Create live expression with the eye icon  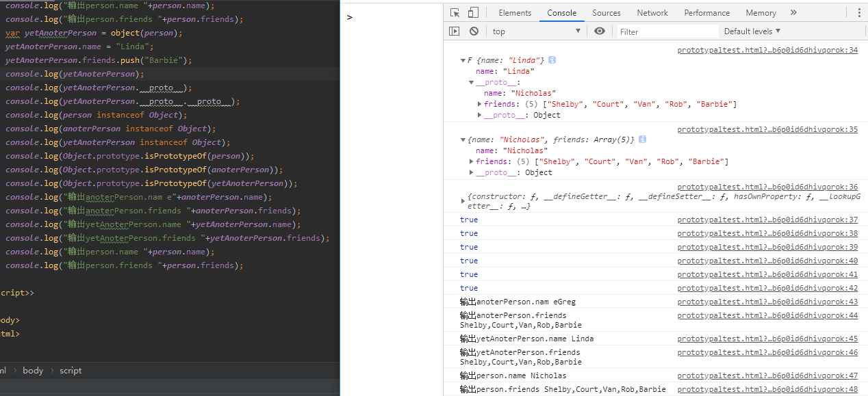pos(600,31)
